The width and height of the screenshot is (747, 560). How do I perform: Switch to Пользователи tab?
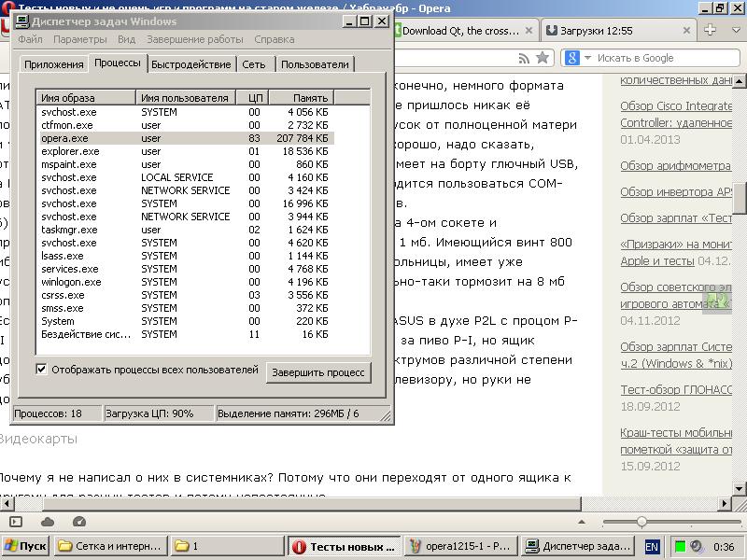tap(315, 64)
